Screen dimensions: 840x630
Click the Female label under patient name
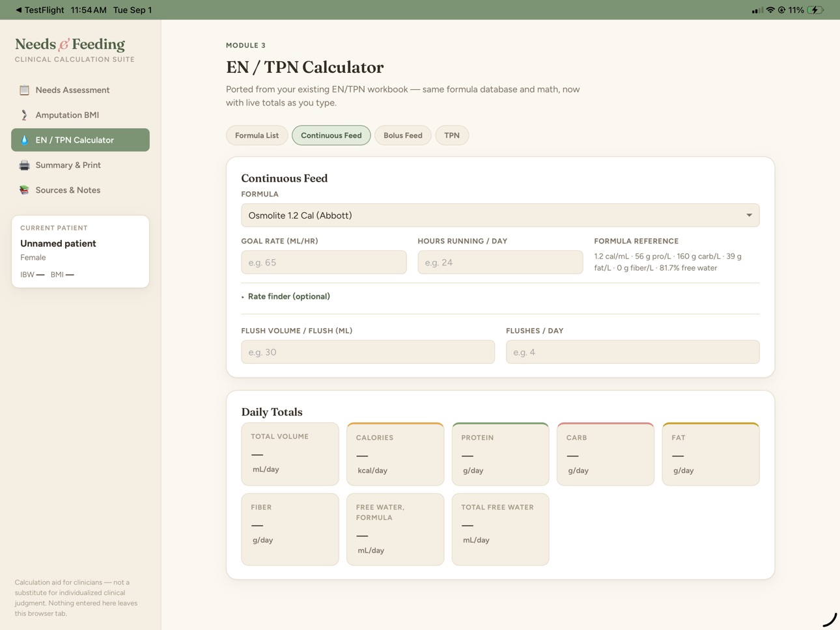(33, 258)
